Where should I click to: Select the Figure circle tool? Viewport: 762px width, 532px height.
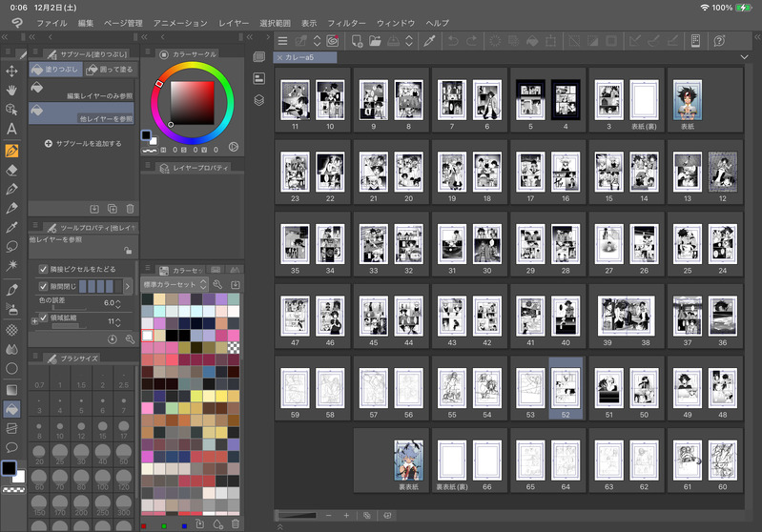[11, 368]
